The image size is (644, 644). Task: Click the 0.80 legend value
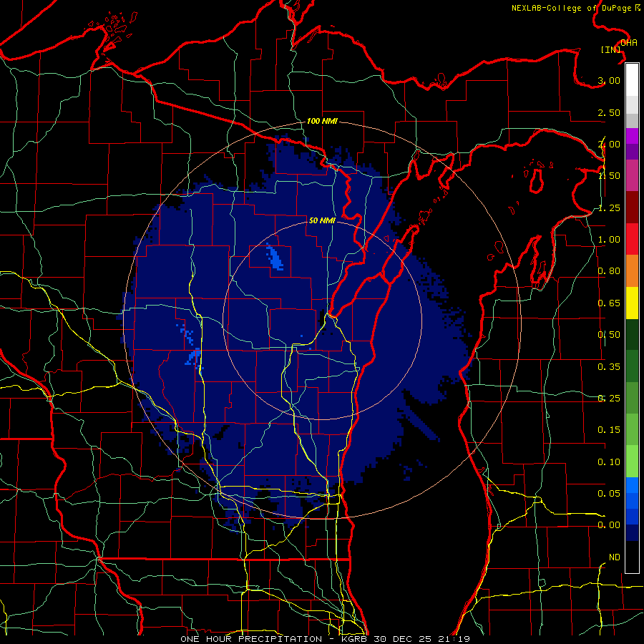(609, 271)
